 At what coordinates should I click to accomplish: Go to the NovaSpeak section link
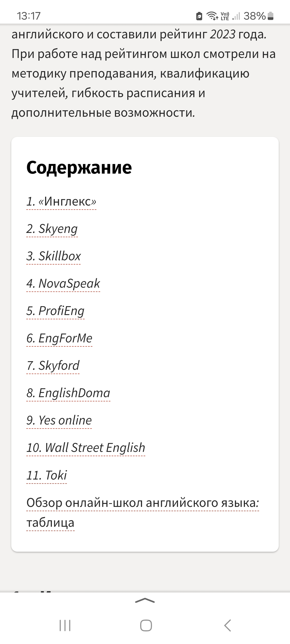click(63, 283)
